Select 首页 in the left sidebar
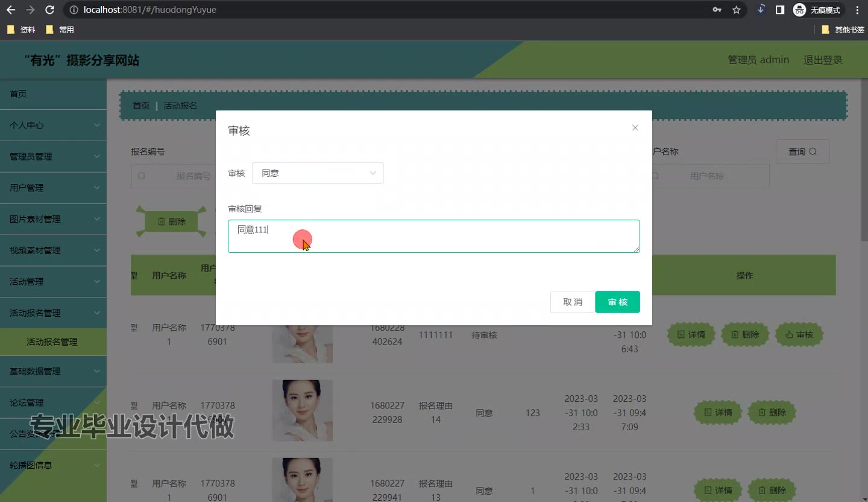The width and height of the screenshot is (868, 502). tap(53, 94)
